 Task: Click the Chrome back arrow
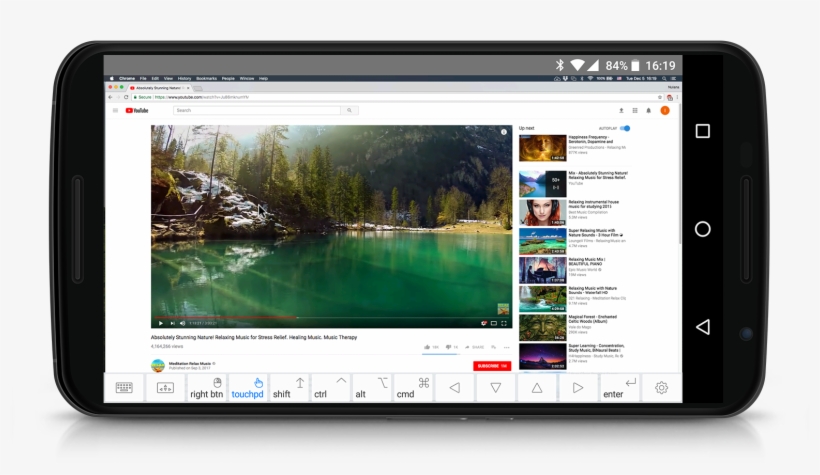click(110, 97)
